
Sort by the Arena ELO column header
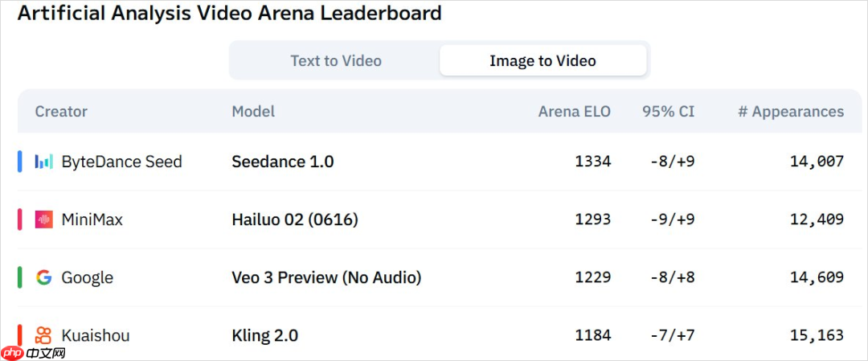[574, 111]
